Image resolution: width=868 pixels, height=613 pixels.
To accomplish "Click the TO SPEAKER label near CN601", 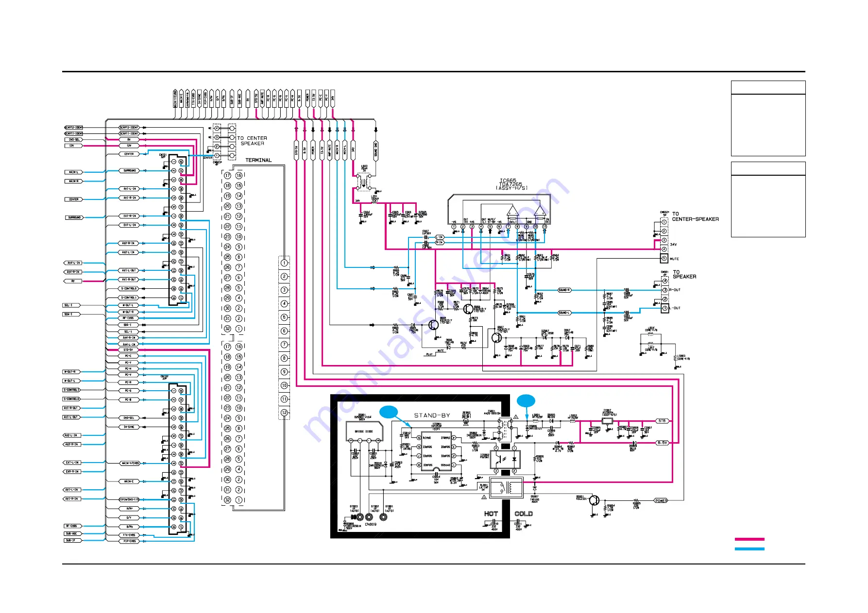I will pos(684,274).
